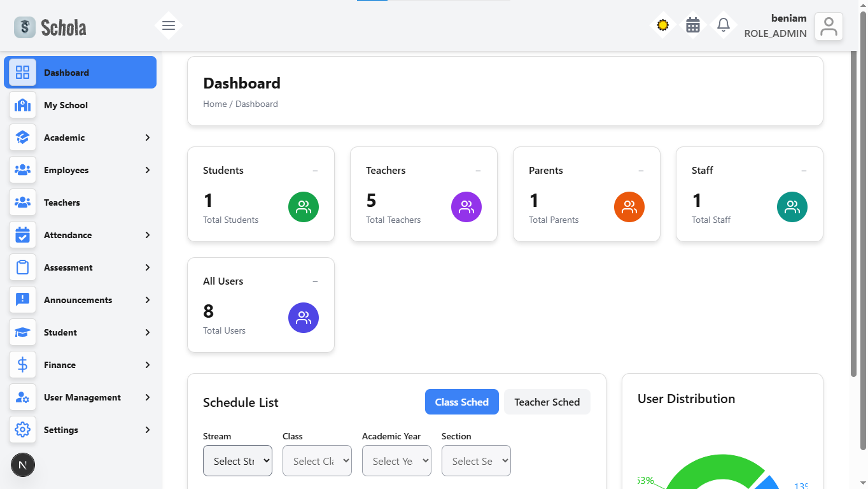
Task: Open the Stream dropdown
Action: coord(237,461)
